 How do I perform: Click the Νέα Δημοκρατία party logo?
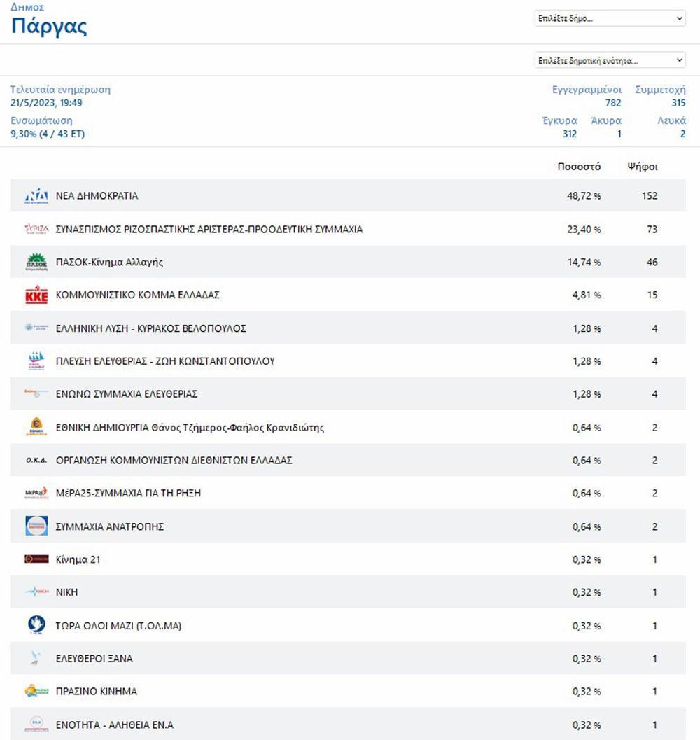click(36, 195)
